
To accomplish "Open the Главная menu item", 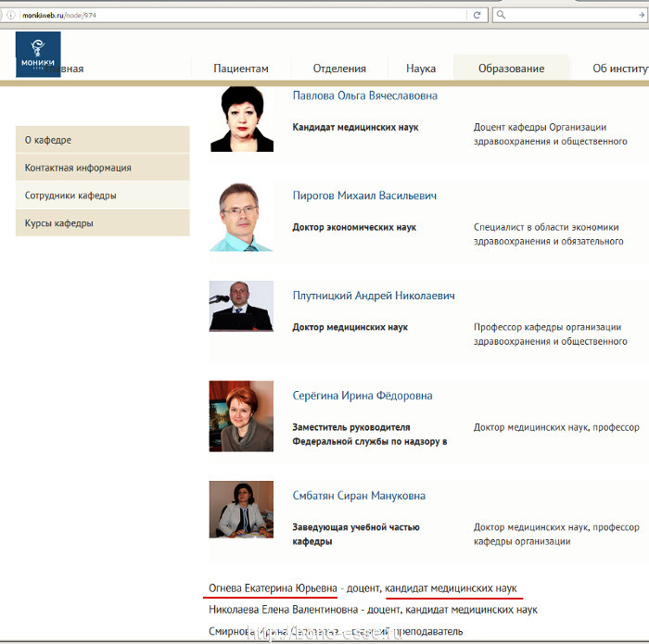I will (x=66, y=69).
